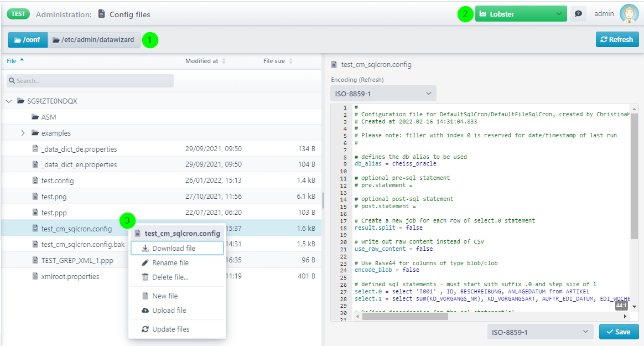Click file icon of xmlroot.properties
Image resolution: width=644 pixels, height=346 pixels.
point(35,276)
